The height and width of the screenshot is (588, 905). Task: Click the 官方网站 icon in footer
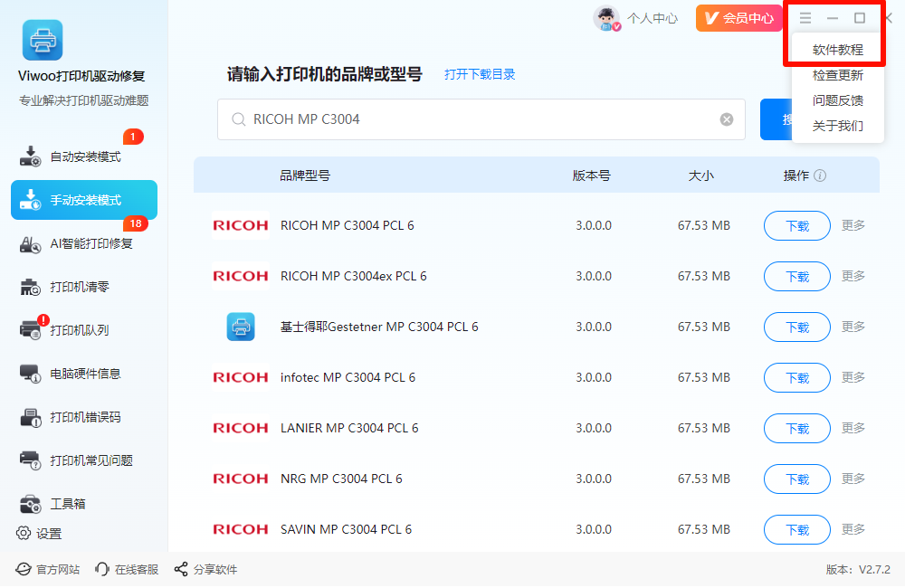24,570
